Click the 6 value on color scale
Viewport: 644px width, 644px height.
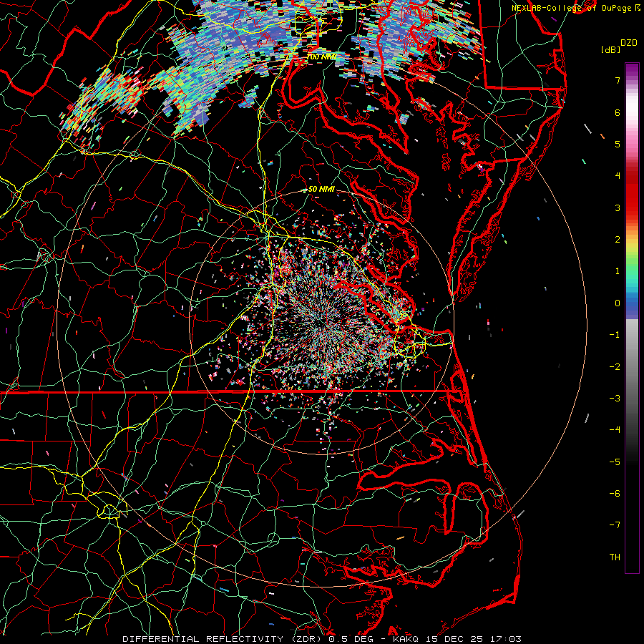618,112
